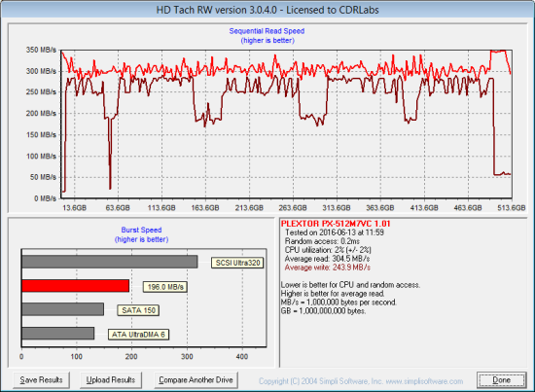
Task: Click the Save Results button
Action: point(41,380)
